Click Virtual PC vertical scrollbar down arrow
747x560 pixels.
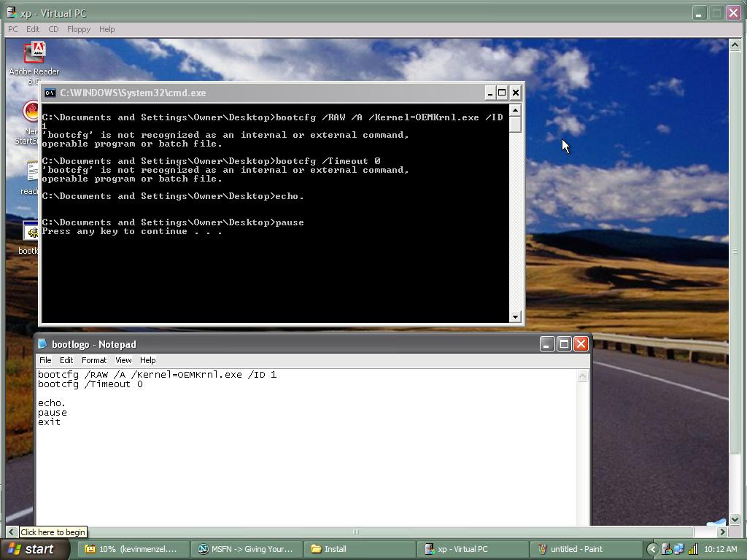(x=735, y=519)
